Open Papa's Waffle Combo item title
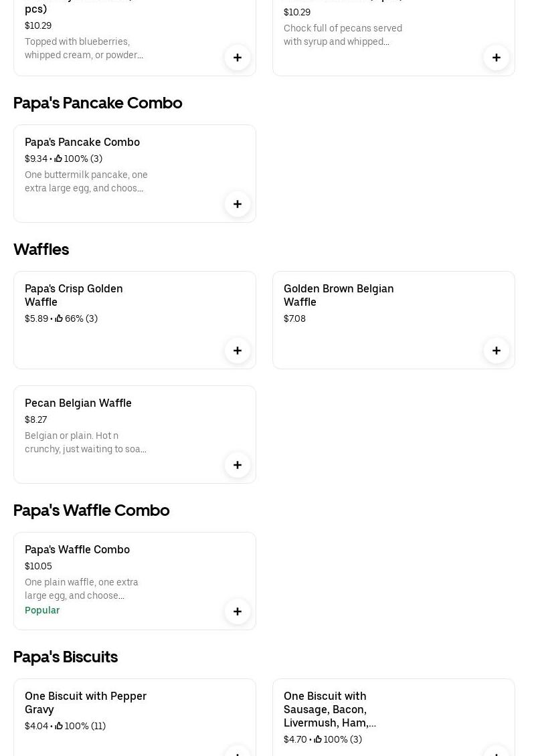This screenshot has height=756, width=538. point(77,549)
